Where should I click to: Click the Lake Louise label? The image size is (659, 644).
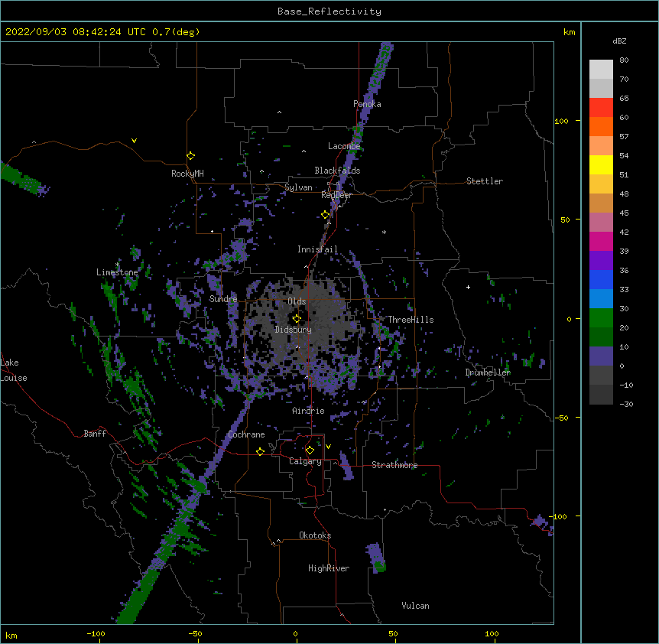(x=14, y=370)
